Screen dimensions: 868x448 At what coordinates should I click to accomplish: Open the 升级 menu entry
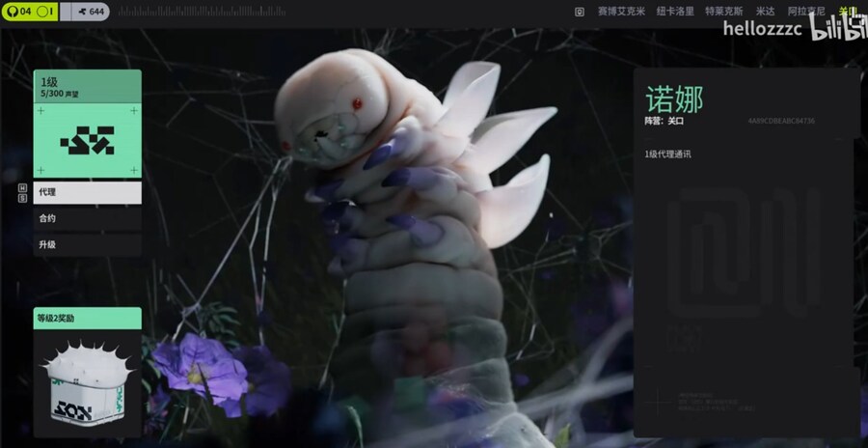pyautogui.click(x=87, y=244)
